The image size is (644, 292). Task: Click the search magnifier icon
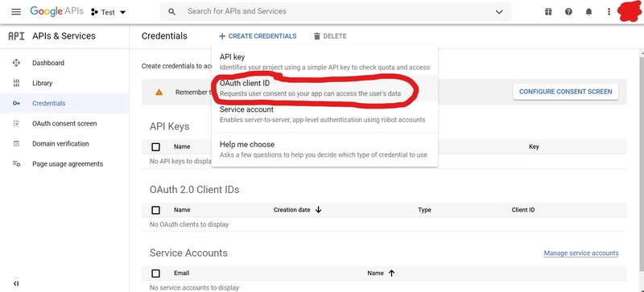[x=172, y=12]
